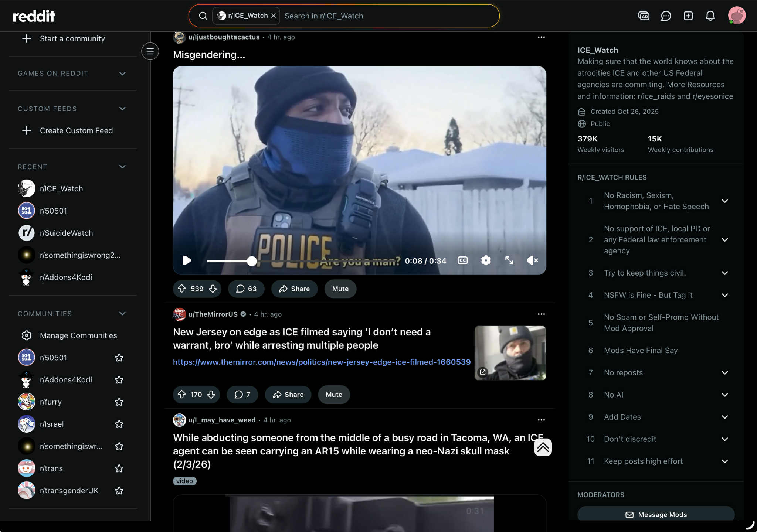Jump to top with double-chevron button
757x532 pixels.
coord(543,447)
